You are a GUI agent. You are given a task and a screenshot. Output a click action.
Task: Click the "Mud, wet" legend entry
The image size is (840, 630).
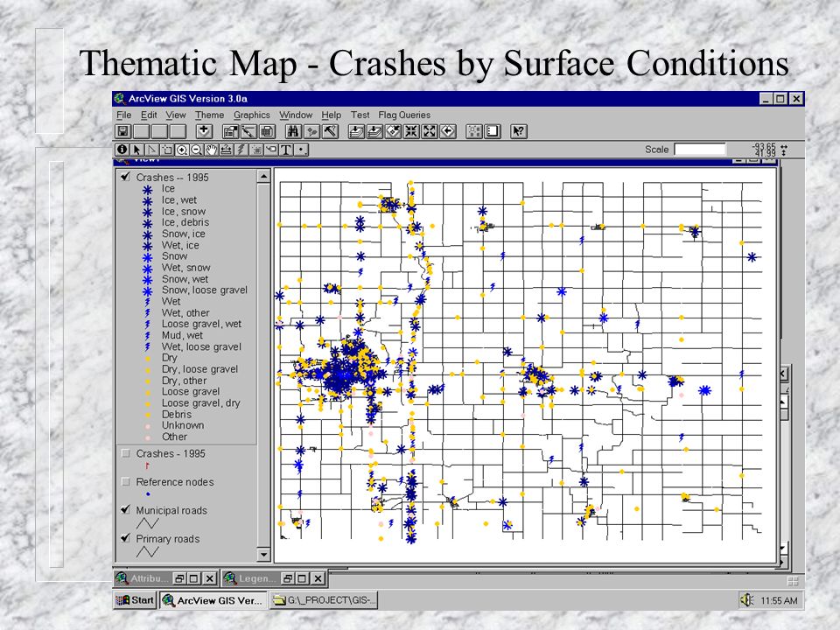182,335
